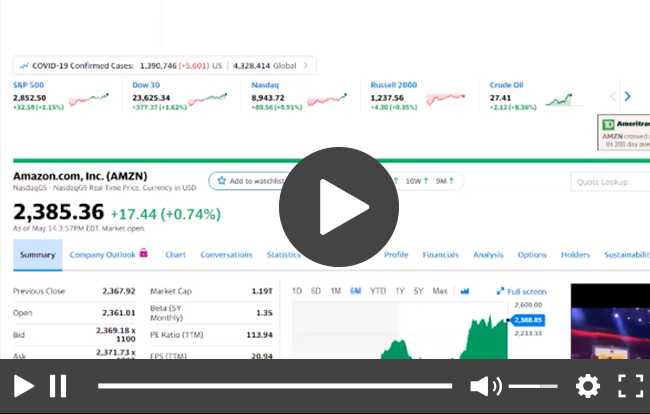Screen dimensions: 650x414
Task: Click the TD Ameritrade ad banner
Action: click(x=624, y=132)
